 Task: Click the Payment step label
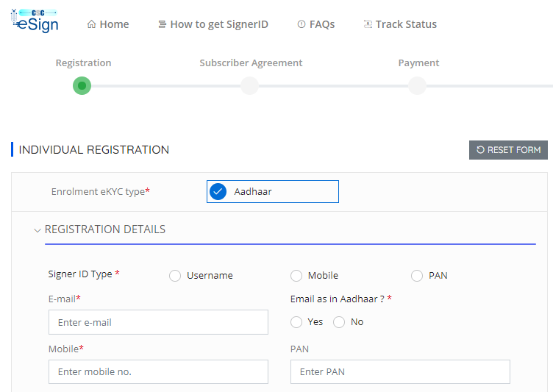(418, 63)
